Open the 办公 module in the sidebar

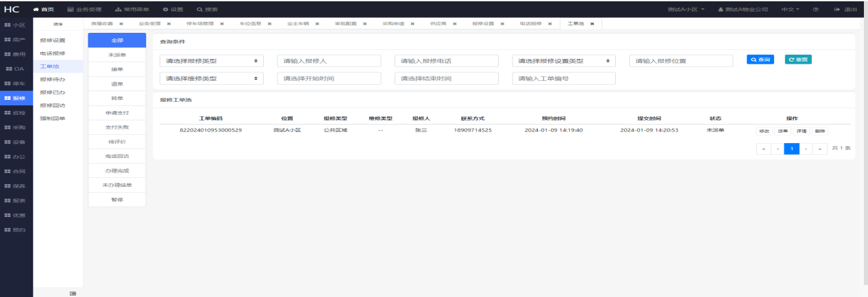coord(16,156)
